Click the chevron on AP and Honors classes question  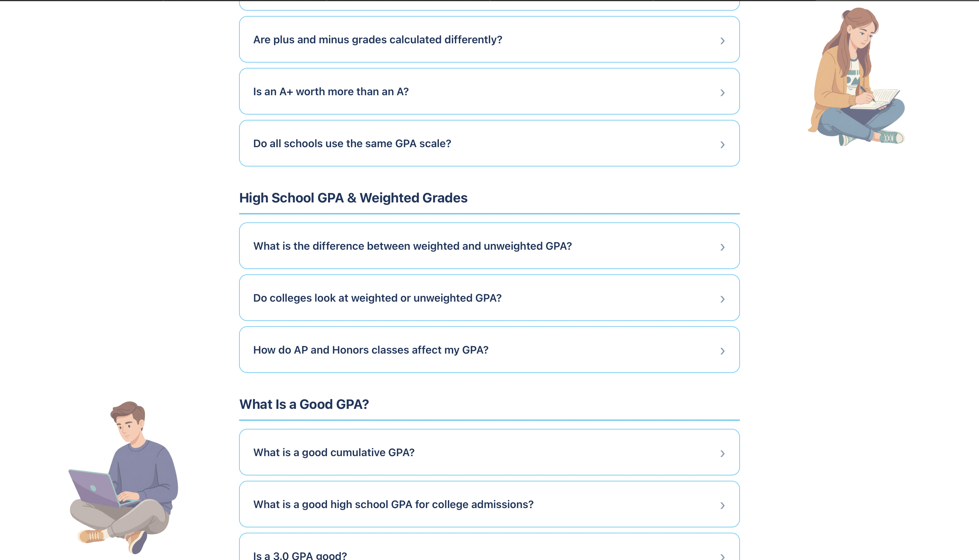(x=722, y=351)
